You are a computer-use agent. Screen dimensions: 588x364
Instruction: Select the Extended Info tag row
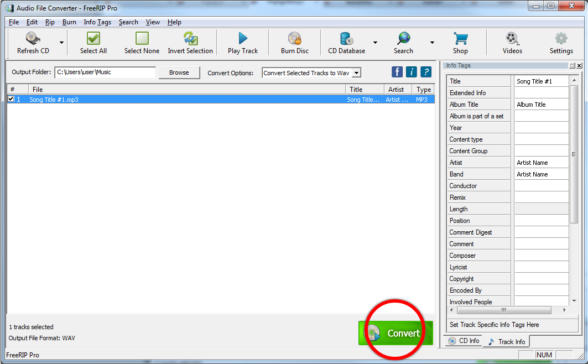tap(478, 92)
